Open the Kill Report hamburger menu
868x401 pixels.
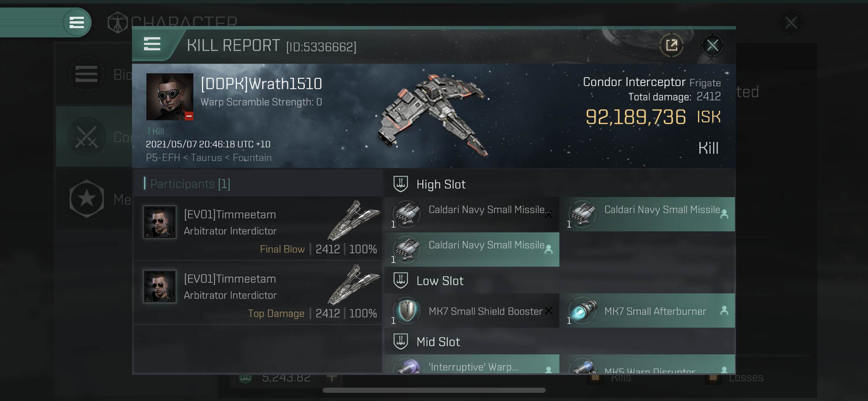[x=152, y=44]
